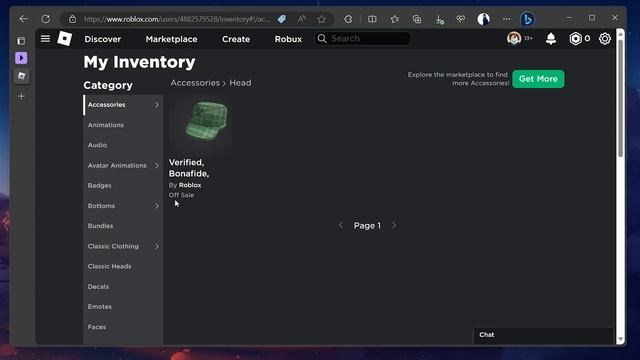Image resolution: width=640 pixels, height=360 pixels.
Task: Click the Accessories breadcrumb text
Action: [x=195, y=83]
